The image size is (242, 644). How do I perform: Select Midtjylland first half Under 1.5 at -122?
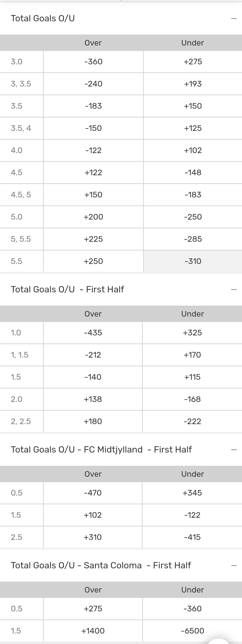pos(192,515)
